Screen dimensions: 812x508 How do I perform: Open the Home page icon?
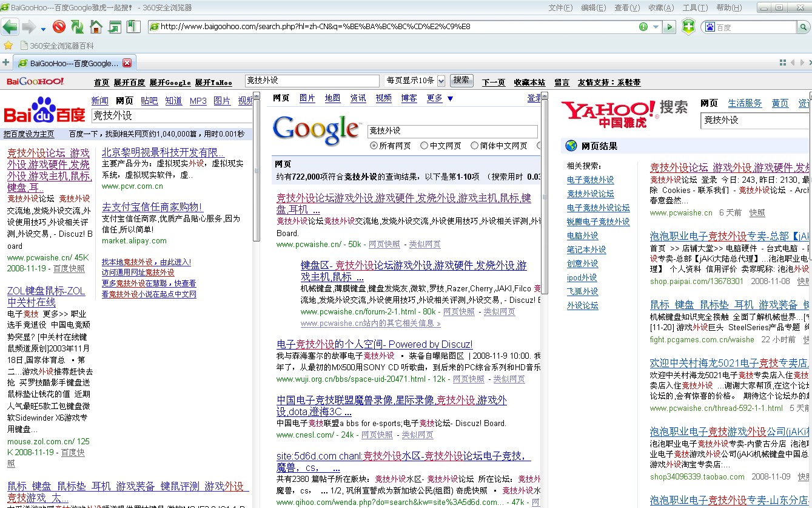point(96,27)
